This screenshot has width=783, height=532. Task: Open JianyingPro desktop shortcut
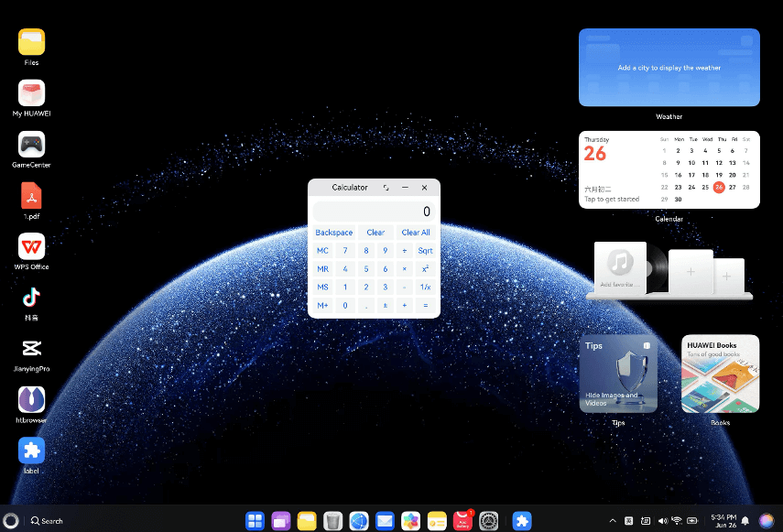click(32, 348)
